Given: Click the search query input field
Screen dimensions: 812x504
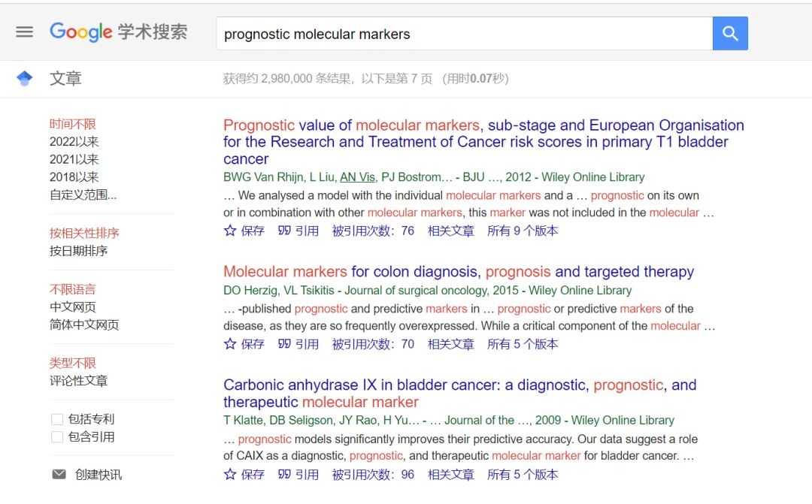Looking at the screenshot, I should coord(464,34).
